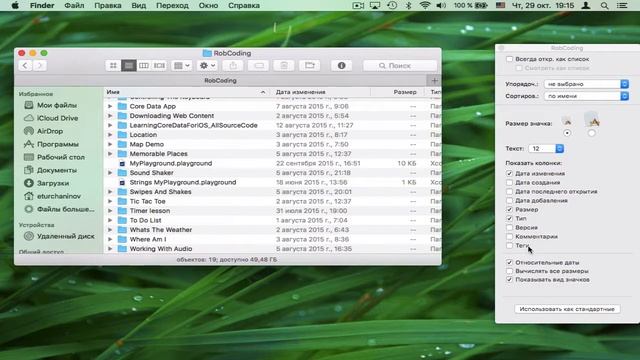640x360 pixels.
Task: Switch to list view in toolbar
Action: pos(129,65)
